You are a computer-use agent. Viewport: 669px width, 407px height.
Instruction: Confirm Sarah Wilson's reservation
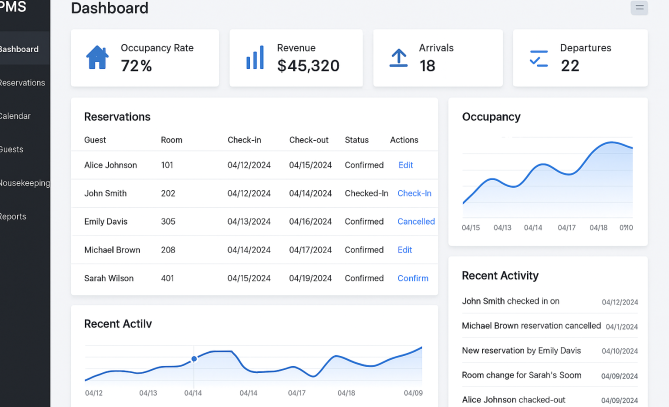tap(413, 278)
